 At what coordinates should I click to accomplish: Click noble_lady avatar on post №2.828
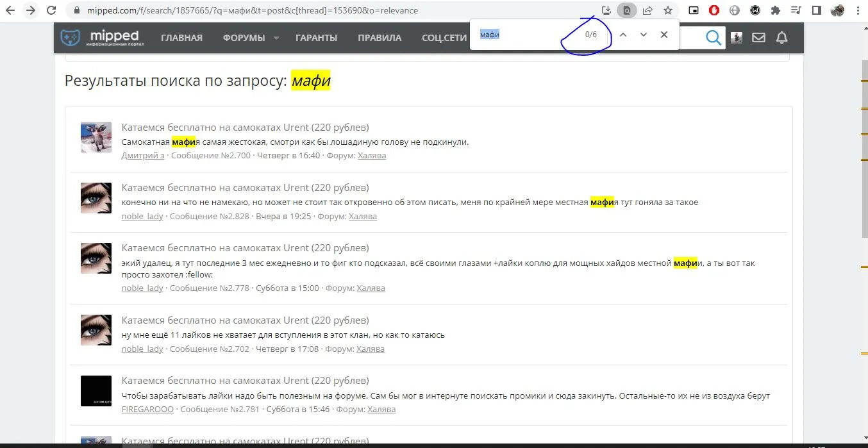(x=96, y=198)
